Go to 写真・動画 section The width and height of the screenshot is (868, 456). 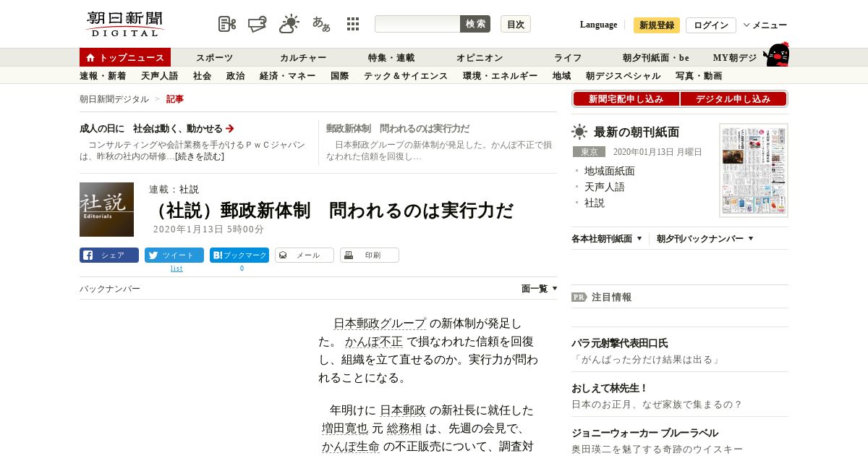699,75
